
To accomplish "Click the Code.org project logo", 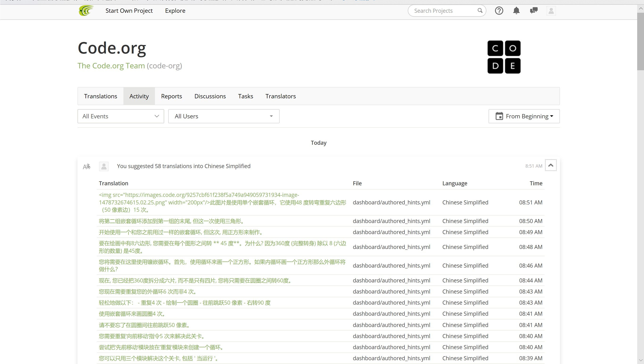I will (x=504, y=57).
